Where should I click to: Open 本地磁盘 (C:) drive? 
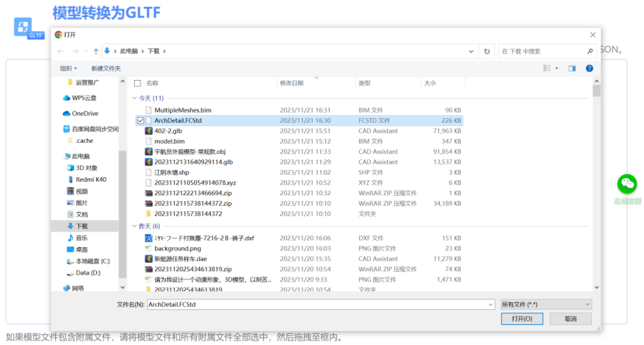88,261
